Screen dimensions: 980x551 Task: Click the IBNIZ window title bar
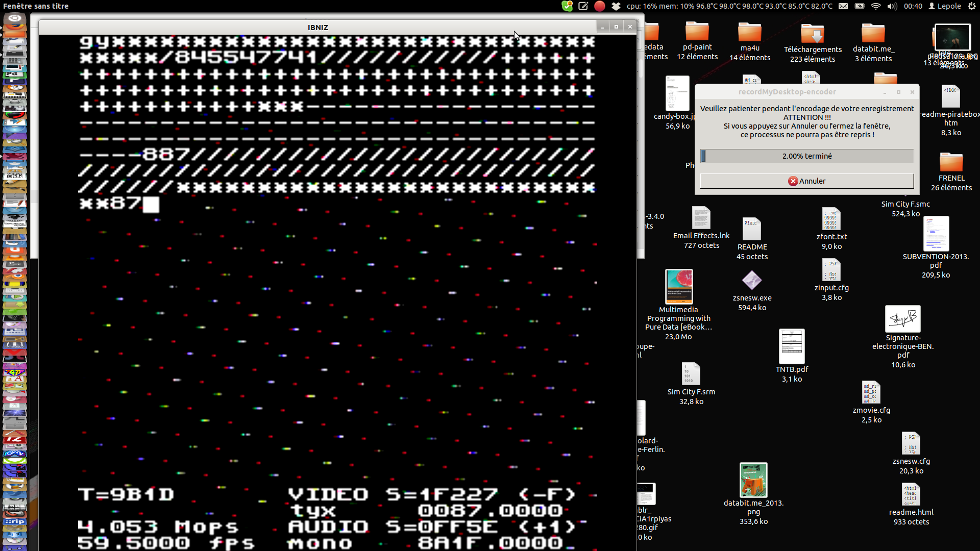point(317,27)
